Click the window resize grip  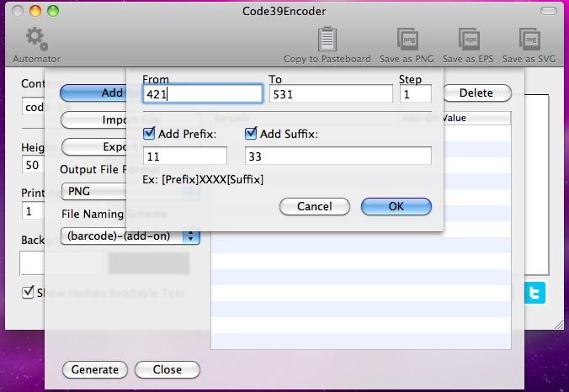(559, 325)
